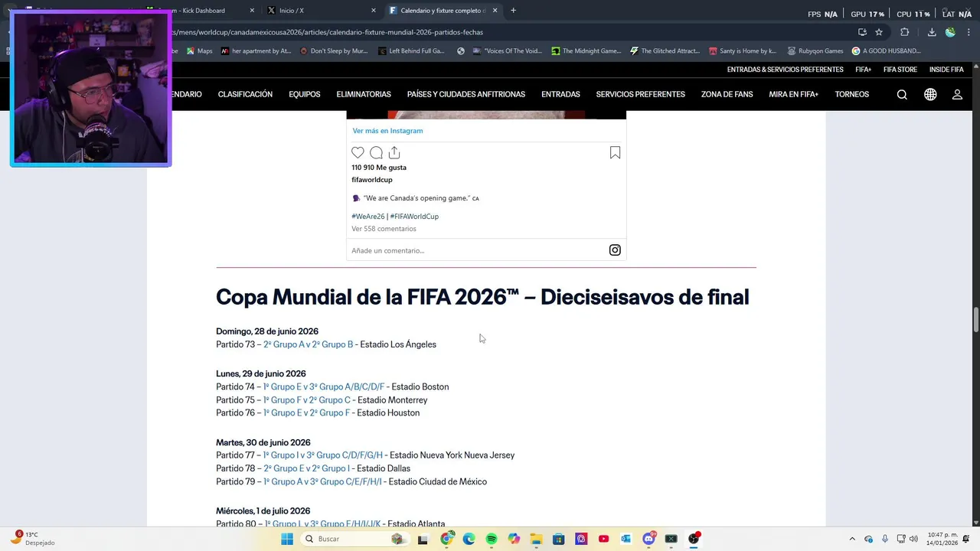Open the volume control in system tray

[913, 539]
